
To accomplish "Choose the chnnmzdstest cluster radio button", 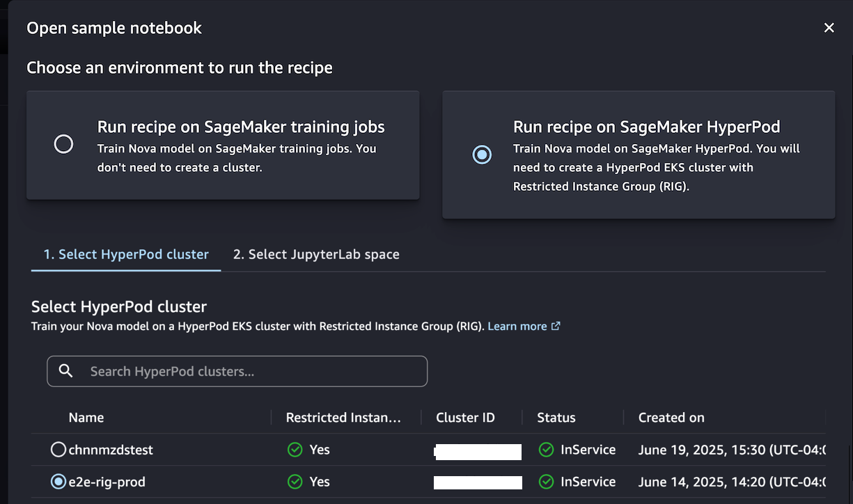I will [58, 450].
